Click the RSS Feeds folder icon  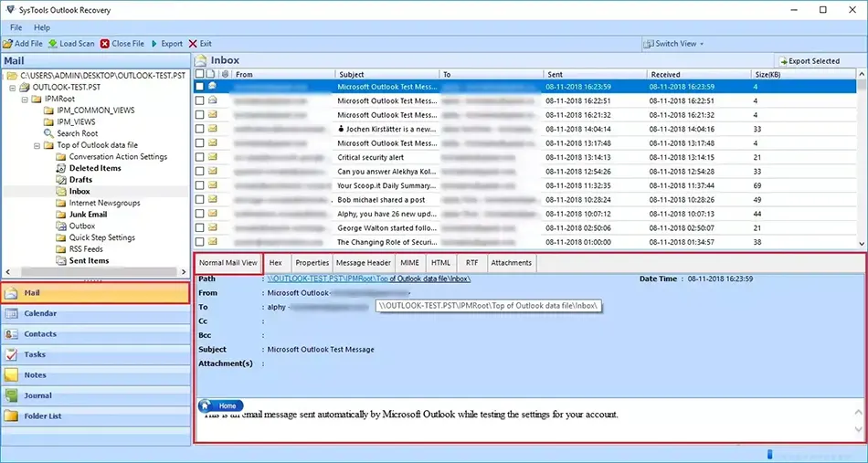coord(61,249)
